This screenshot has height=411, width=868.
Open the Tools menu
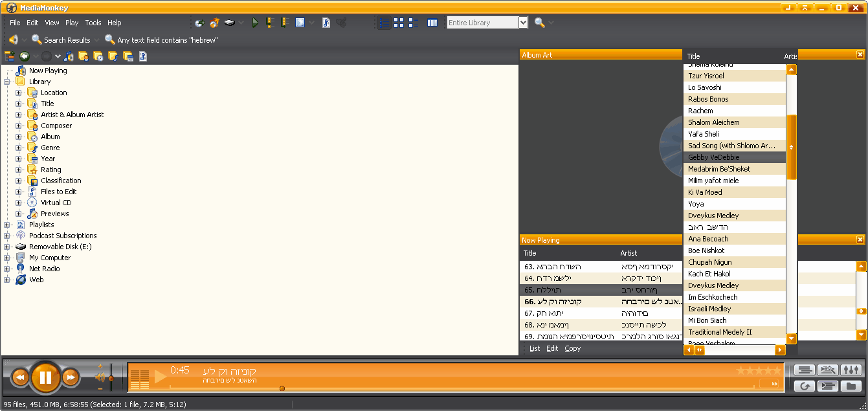pos(93,23)
